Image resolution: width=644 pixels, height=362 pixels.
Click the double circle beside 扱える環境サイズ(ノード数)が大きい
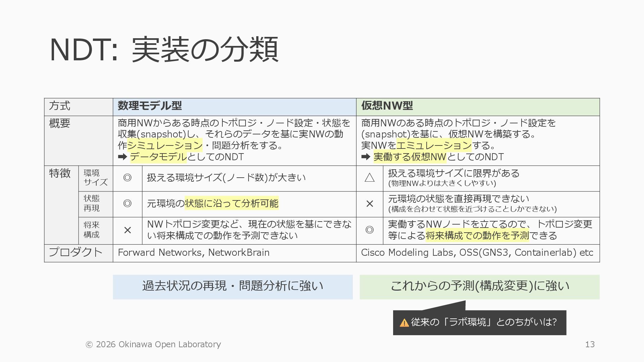[127, 178]
